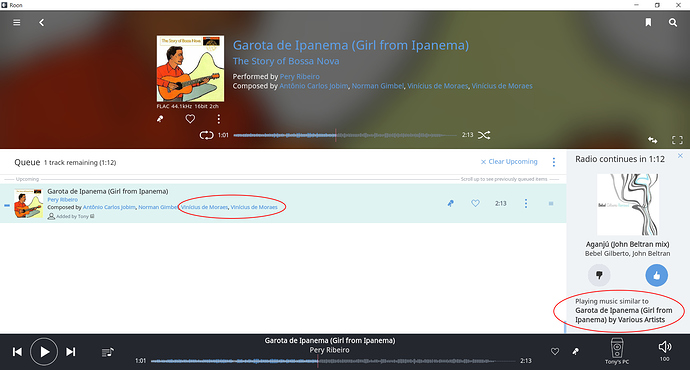
Task: Open the Tony's PC zone selector
Action: pyautogui.click(x=617, y=351)
